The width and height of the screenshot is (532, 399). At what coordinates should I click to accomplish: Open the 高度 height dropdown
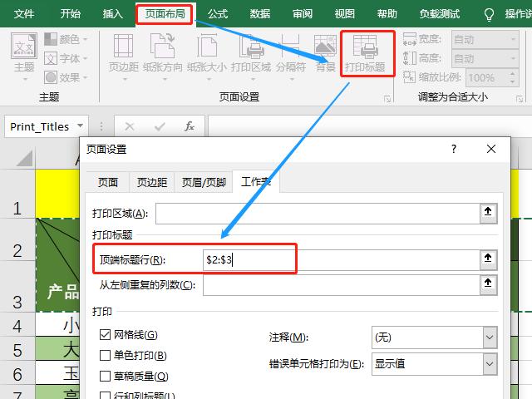512,58
